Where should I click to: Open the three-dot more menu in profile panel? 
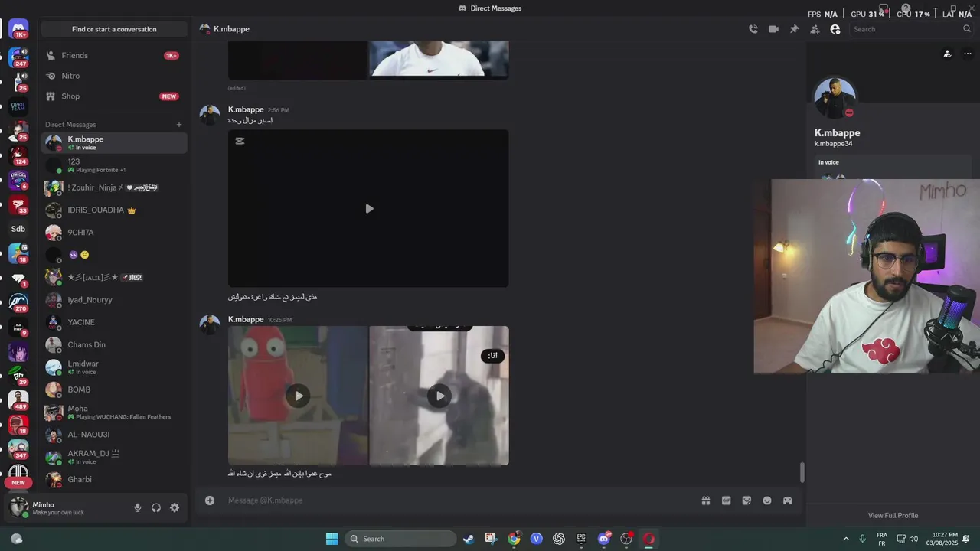968,54
